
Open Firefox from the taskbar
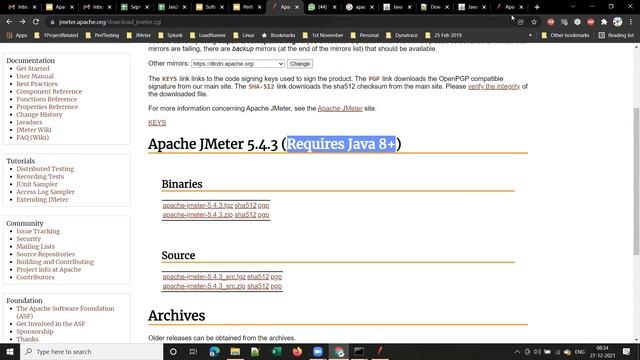tap(297, 351)
